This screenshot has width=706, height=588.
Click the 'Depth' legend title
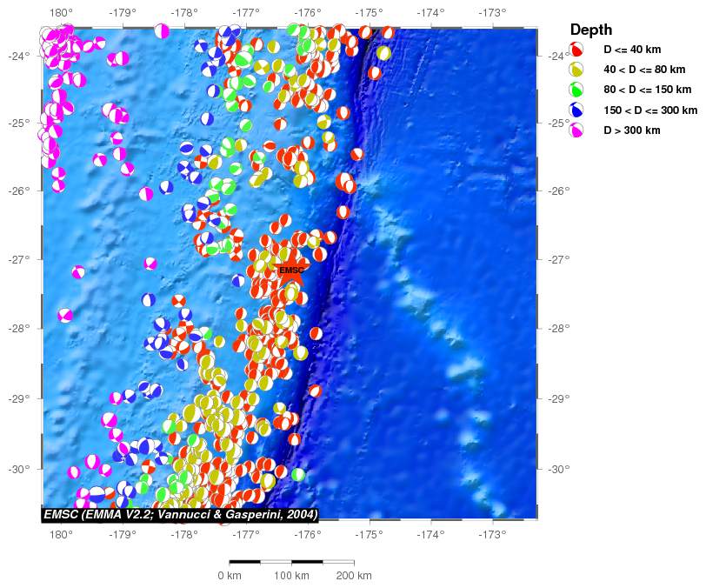[591, 30]
